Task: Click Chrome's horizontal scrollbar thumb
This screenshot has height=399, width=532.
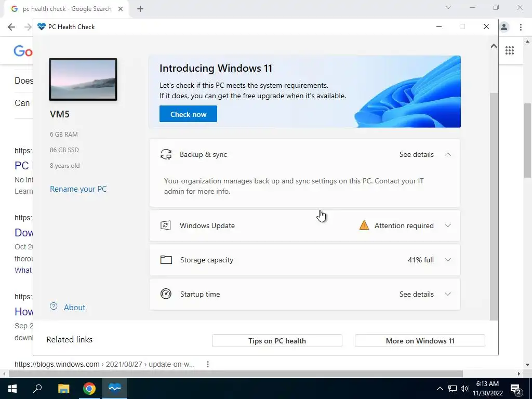Action: coord(236,374)
